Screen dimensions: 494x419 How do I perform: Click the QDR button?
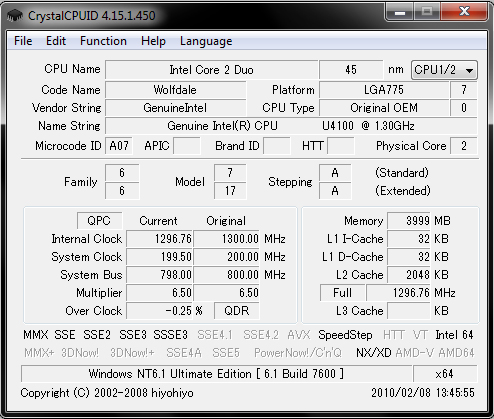click(236, 310)
